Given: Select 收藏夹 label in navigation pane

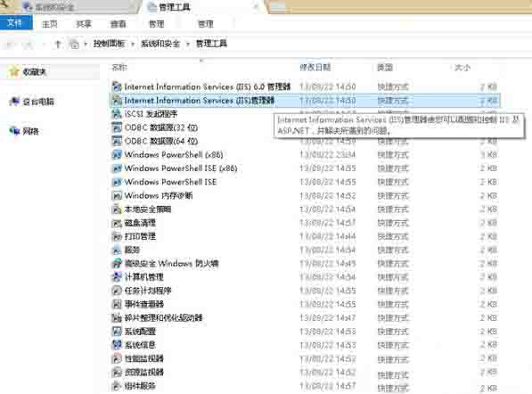Looking at the screenshot, I should coord(34,71).
